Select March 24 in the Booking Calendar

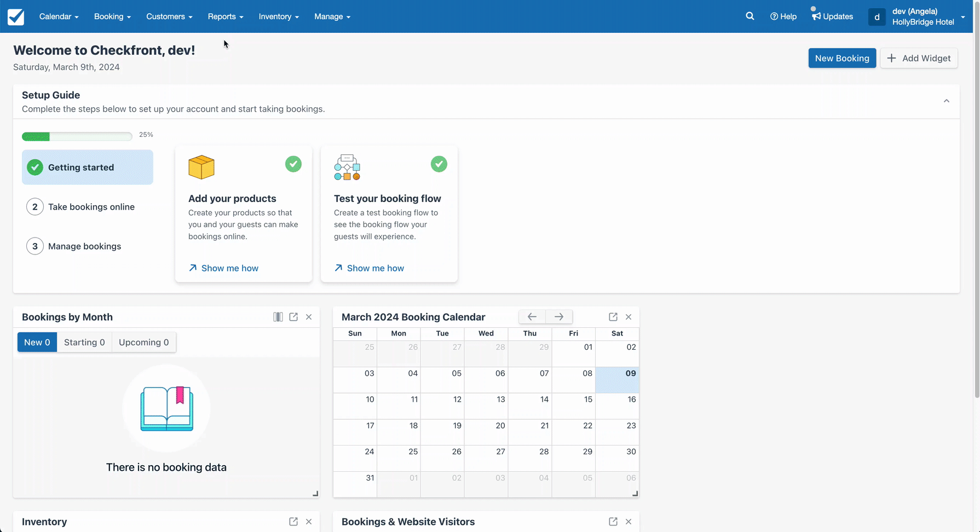click(x=355, y=459)
